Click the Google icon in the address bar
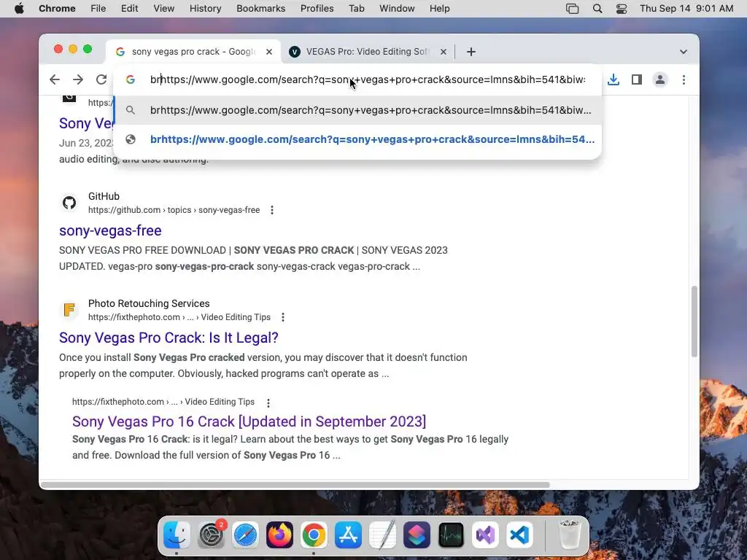 point(131,79)
